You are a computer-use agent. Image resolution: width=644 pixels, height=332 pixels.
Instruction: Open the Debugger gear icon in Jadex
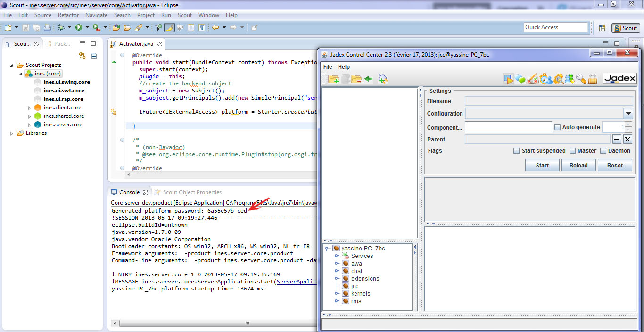click(x=559, y=79)
